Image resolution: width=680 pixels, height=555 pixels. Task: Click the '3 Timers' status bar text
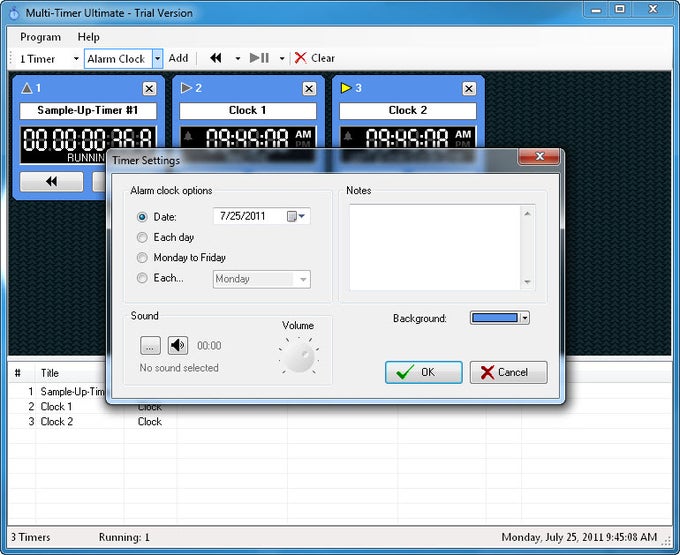pos(30,537)
